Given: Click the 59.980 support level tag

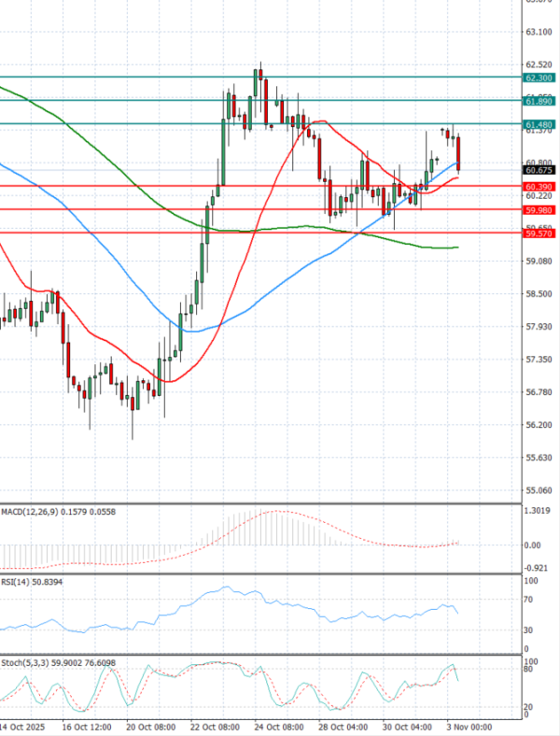Looking at the screenshot, I should (539, 210).
